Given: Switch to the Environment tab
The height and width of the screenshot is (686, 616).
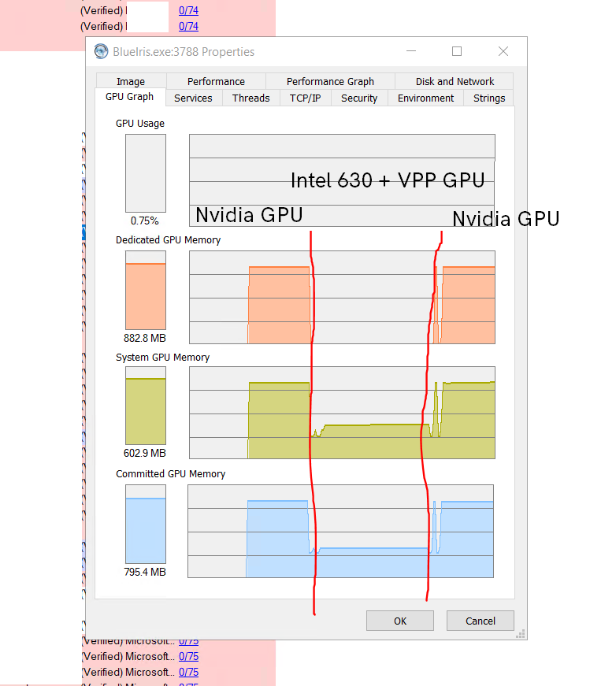Looking at the screenshot, I should [x=425, y=98].
